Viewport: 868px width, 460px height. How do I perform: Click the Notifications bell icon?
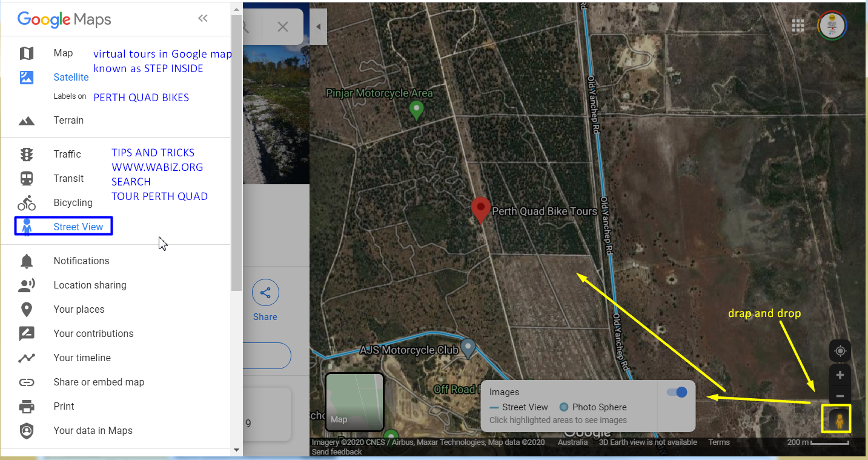click(27, 261)
